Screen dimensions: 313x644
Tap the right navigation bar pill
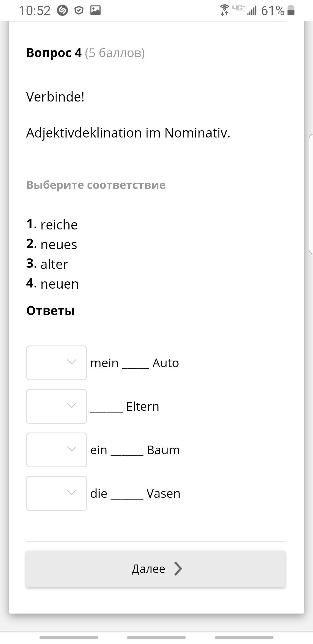click(244, 637)
